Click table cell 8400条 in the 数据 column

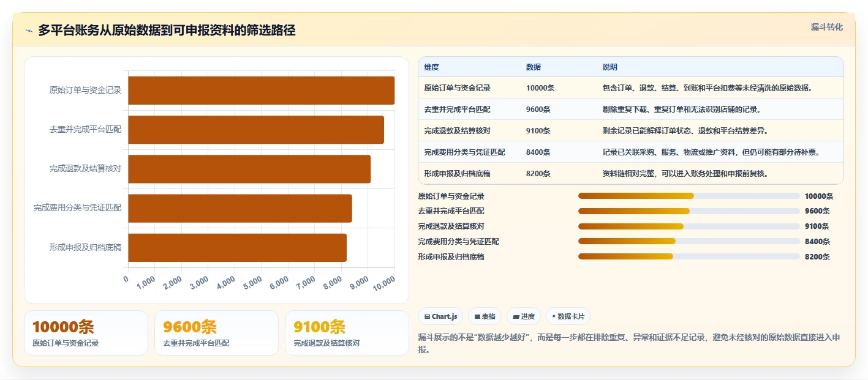pos(538,152)
